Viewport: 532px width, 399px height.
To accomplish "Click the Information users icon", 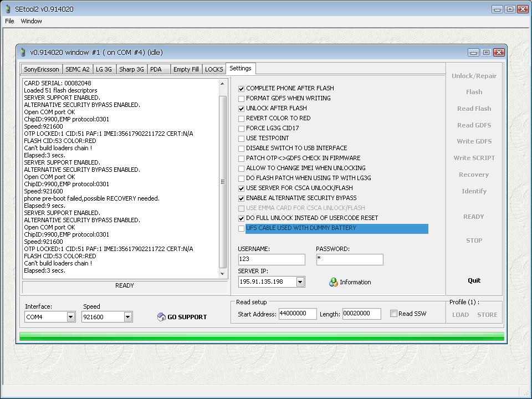I will 334,282.
